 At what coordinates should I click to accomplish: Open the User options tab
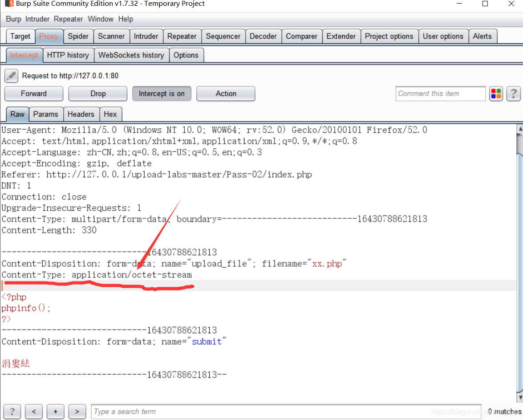tap(443, 36)
